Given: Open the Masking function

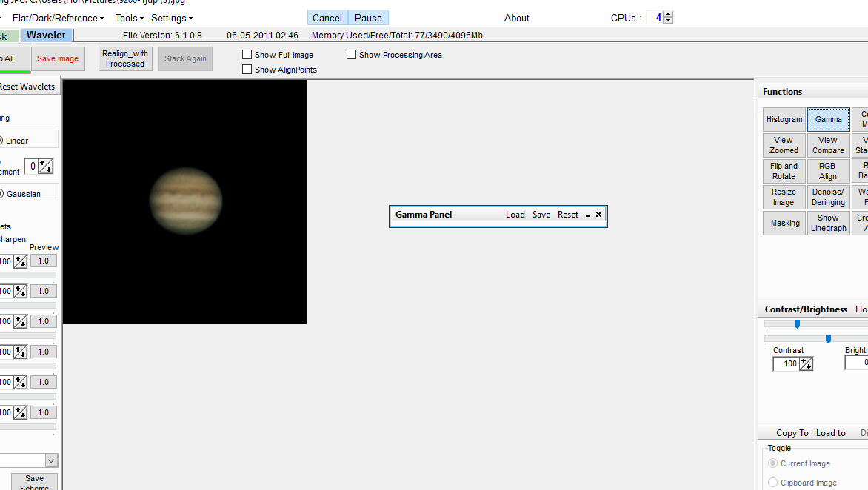Looking at the screenshot, I should [x=784, y=223].
